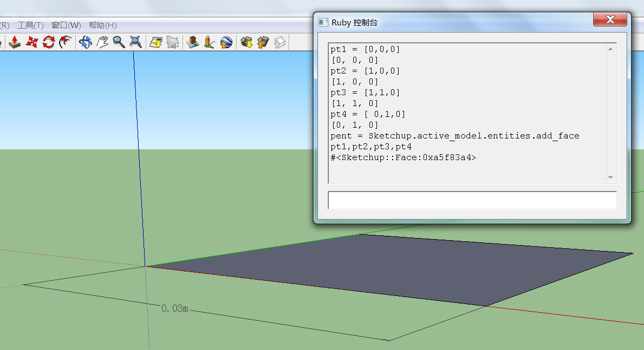The width and height of the screenshot is (644, 350).
Task: Click inside the Ruby console input field
Action: 471,200
